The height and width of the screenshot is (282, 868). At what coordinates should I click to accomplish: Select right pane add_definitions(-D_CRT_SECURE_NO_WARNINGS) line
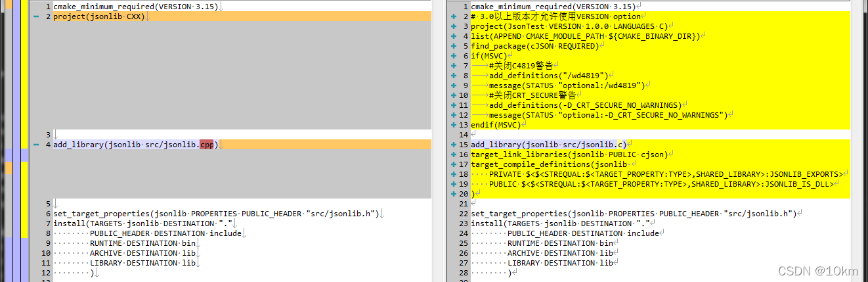click(586, 105)
